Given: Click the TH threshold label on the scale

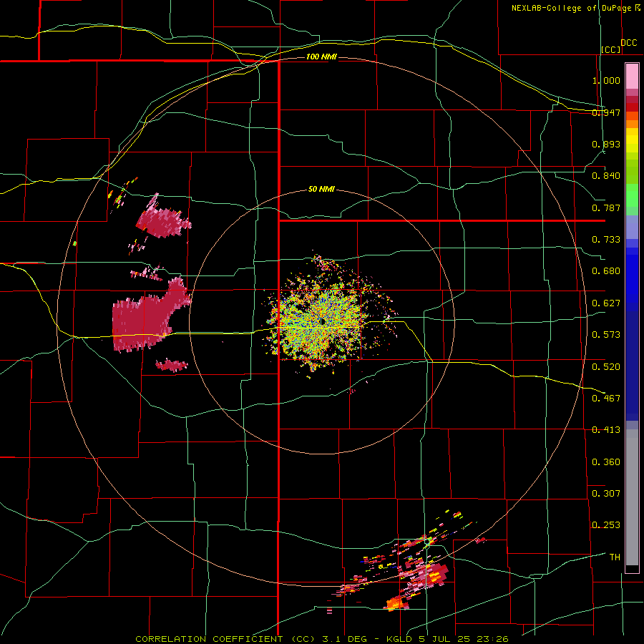Looking at the screenshot, I should point(615,557).
